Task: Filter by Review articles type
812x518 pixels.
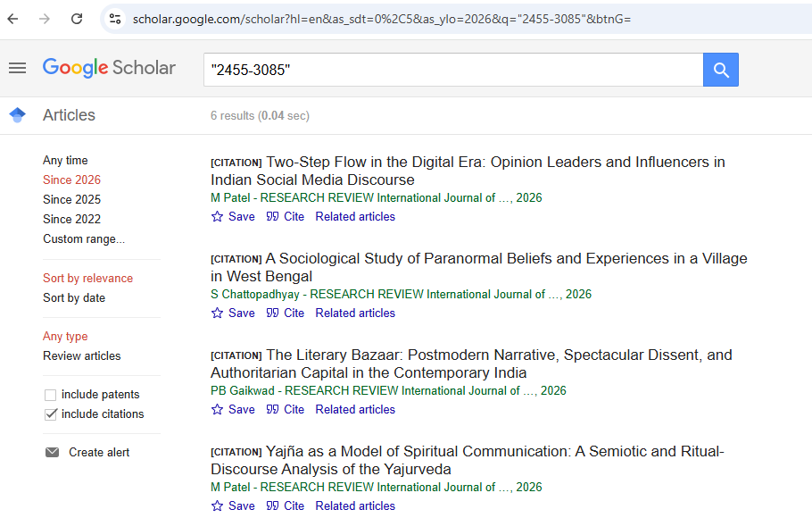Action: (x=81, y=356)
